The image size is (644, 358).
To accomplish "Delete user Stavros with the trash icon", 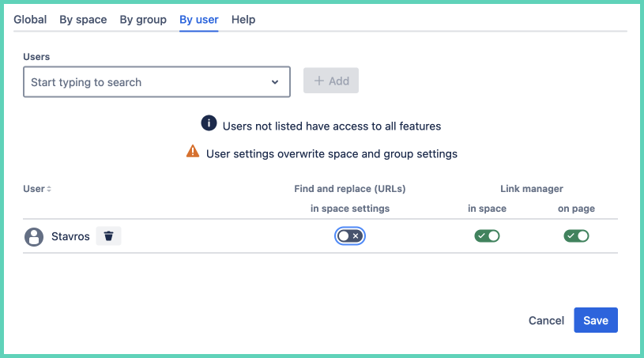I will tap(109, 236).
